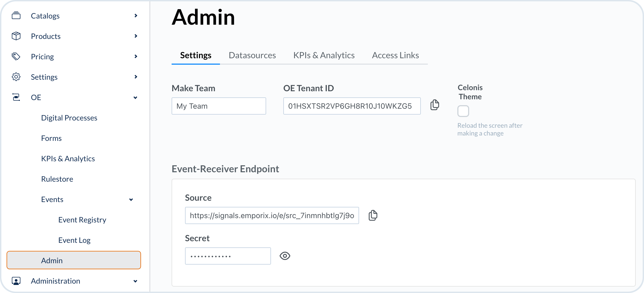This screenshot has width=644, height=293.
Task: Click the Settings gear icon in sidebar
Action: coord(16,77)
